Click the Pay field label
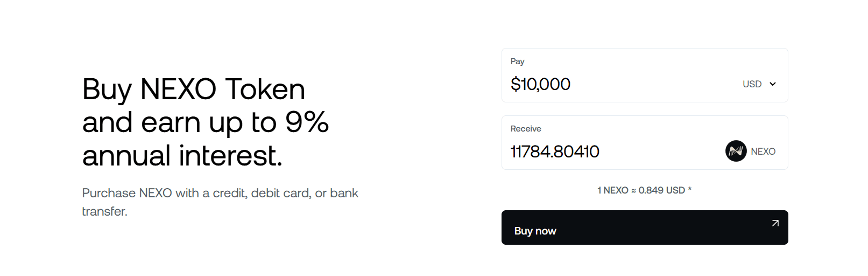This screenshot has width=868, height=276. coord(517,61)
